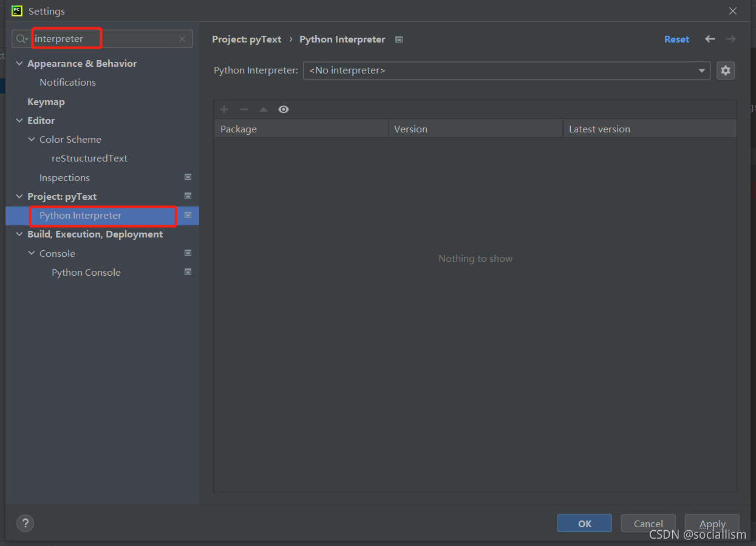Collapse the Project: pyText section
756x546 pixels.
(x=19, y=197)
